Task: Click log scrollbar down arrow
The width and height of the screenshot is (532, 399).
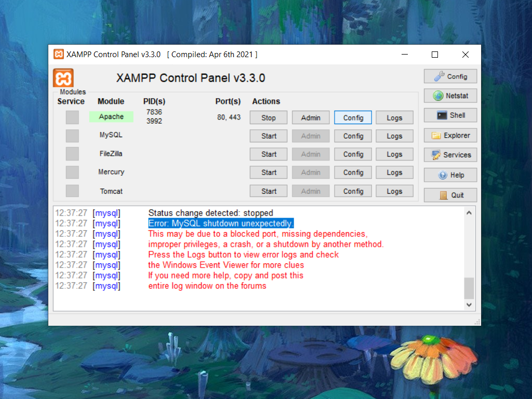Action: coord(469,304)
